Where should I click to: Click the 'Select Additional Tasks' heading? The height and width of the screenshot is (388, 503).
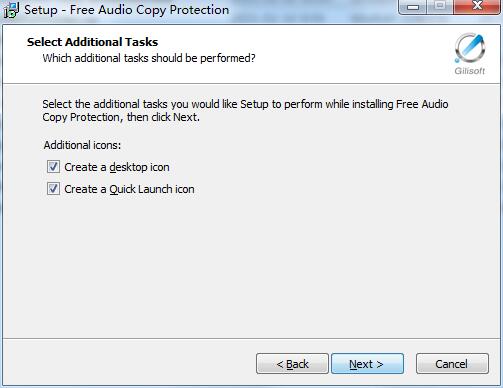click(92, 42)
